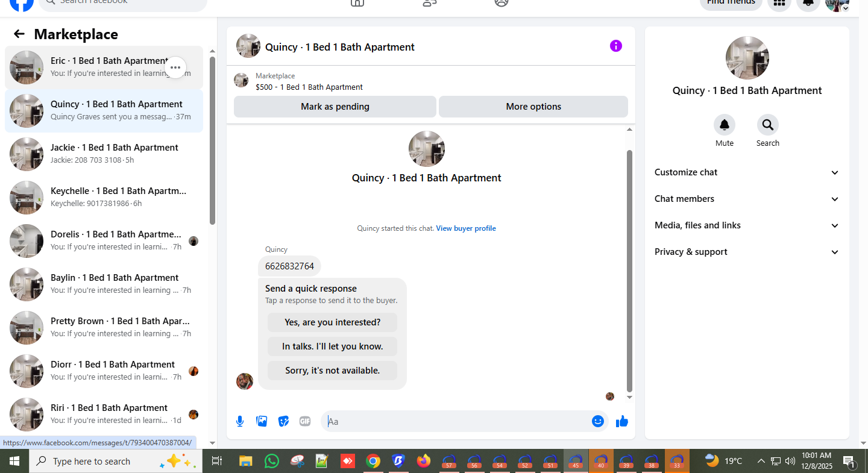Image resolution: width=868 pixels, height=473 pixels.
Task: Send quick reply 'Sorry, it's not available.'
Action: (333, 371)
